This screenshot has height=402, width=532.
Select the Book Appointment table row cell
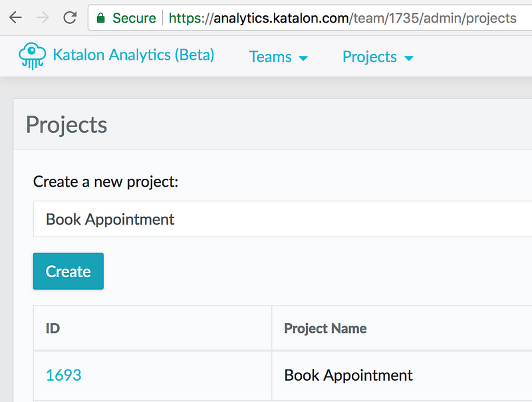coord(348,375)
